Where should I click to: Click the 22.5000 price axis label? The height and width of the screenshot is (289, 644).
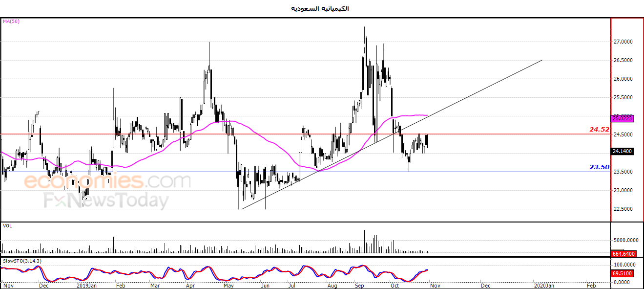click(x=623, y=209)
